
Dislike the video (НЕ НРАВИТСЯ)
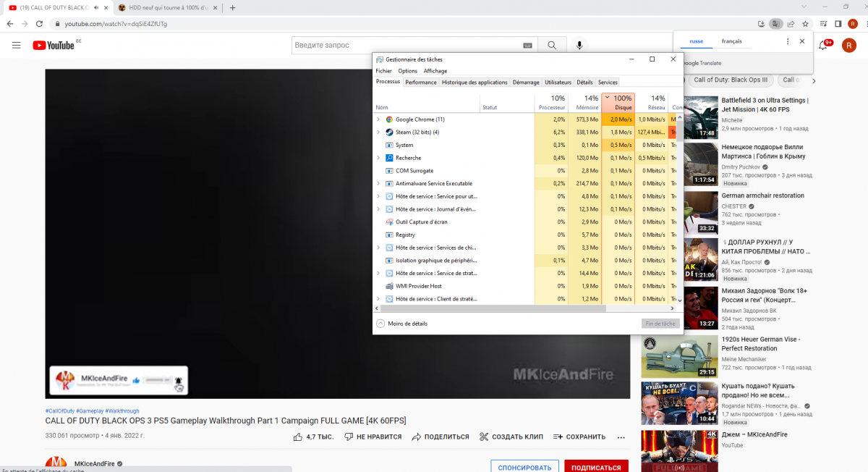coord(373,437)
